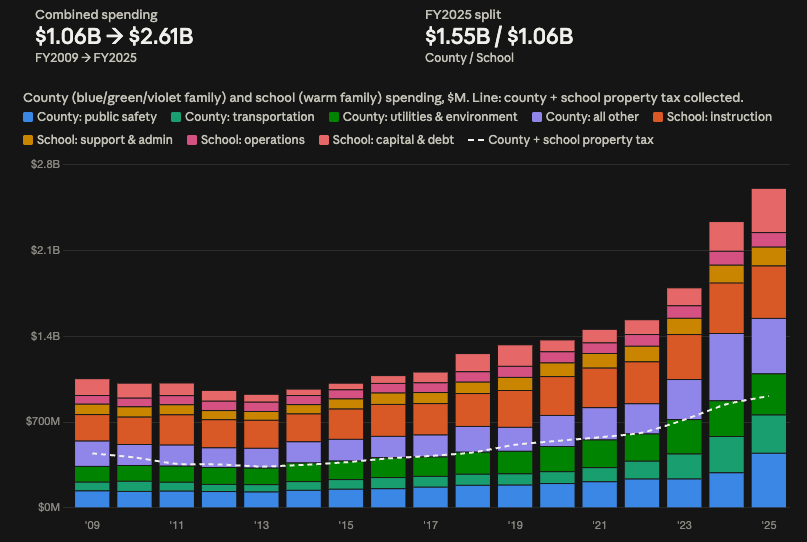Select the '25 School instruction bar segment
Screen dimensions: 807x542
(769, 292)
